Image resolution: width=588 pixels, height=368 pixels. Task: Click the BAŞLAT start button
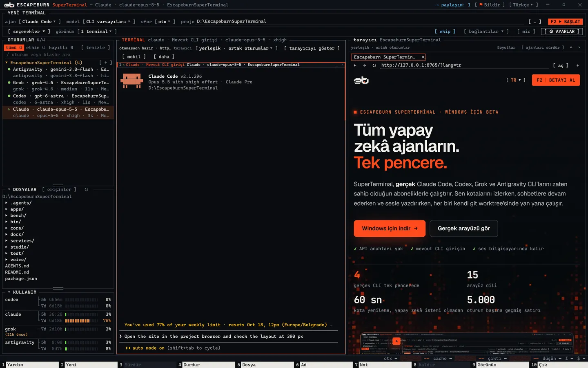click(566, 22)
